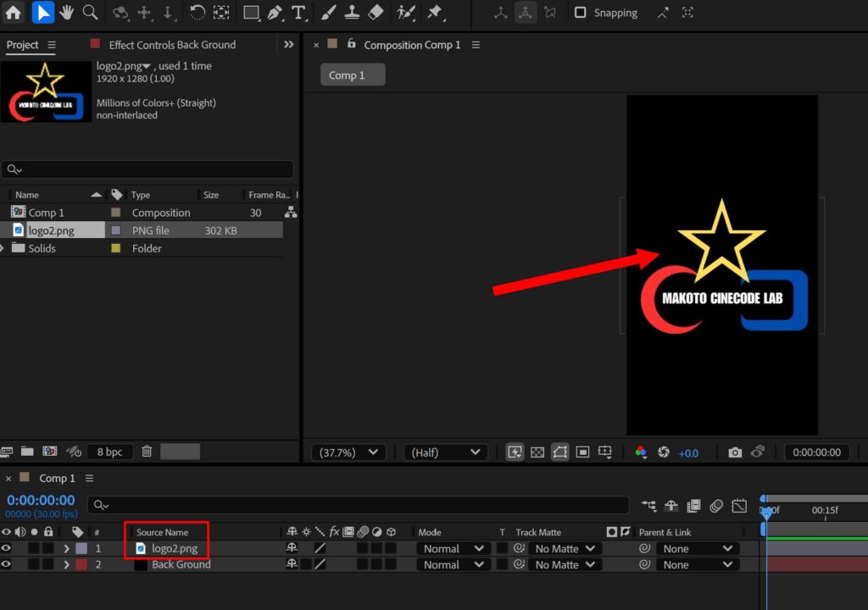Viewport: 868px width, 610px height.
Task: Open the Show Channel color management icon
Action: coord(641,452)
